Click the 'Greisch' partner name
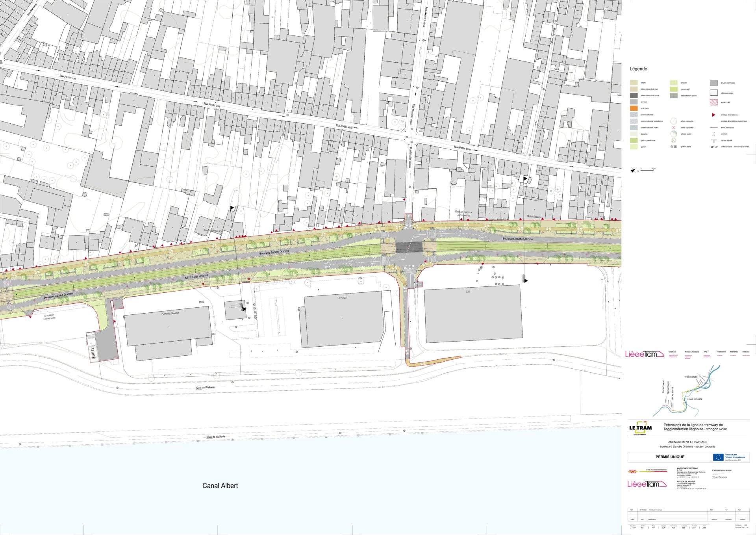Viewport: 756px width, 535px height. coord(673,352)
